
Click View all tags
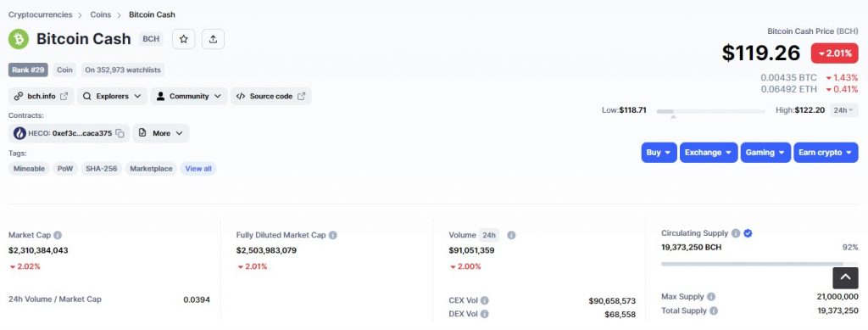click(x=198, y=168)
